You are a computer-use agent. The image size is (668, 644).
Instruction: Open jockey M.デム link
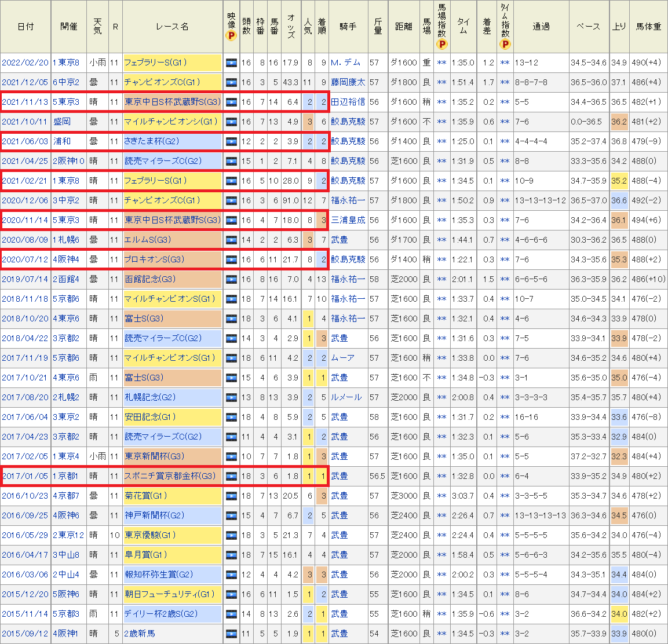345,63
